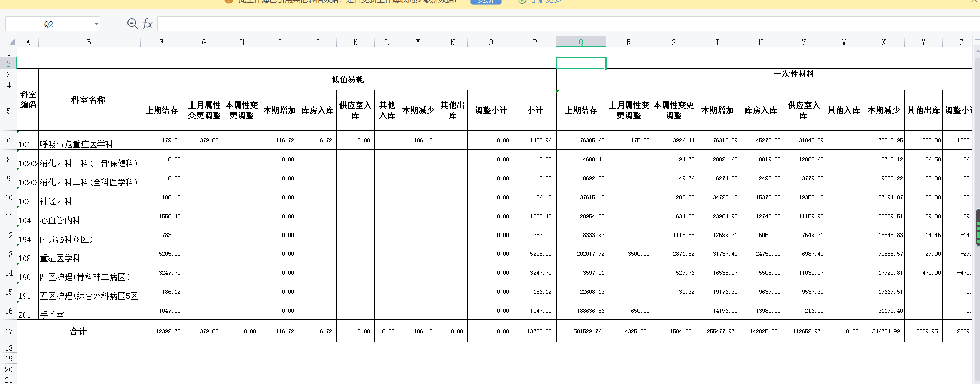Click the 合计 total row label

[78, 331]
